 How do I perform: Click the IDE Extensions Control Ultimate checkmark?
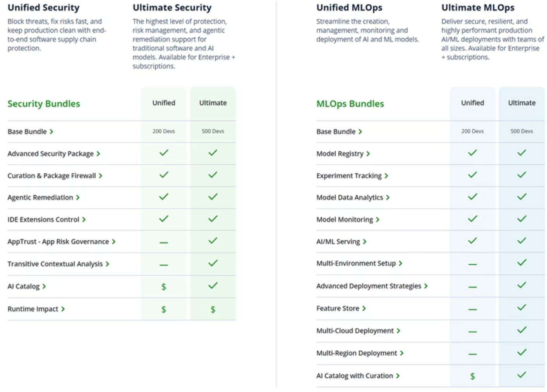tap(213, 219)
